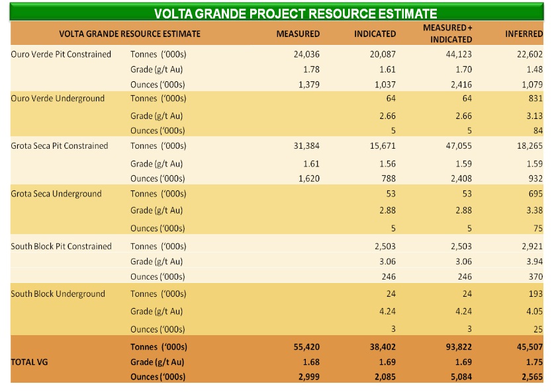
Task: Click measured tonnes value 24,036
Action: coord(306,54)
